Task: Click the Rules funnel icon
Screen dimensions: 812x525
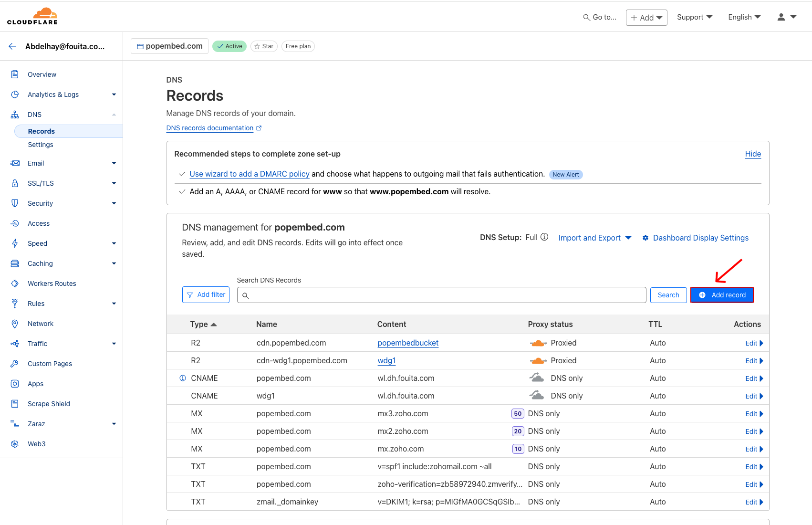Action: (15, 304)
